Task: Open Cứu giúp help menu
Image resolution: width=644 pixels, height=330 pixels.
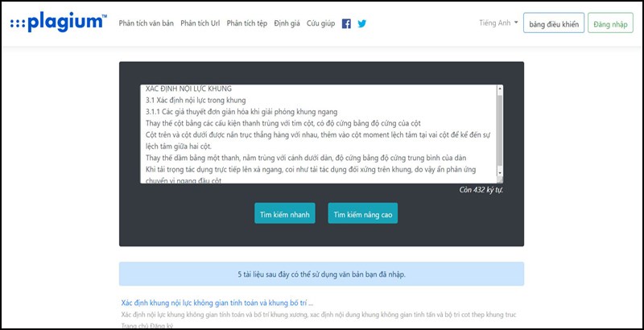Action: (x=320, y=23)
